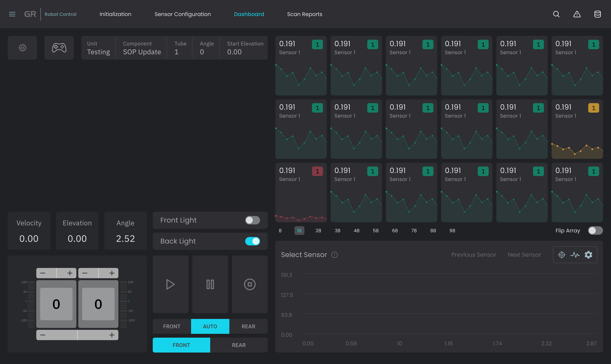Select sensor page 58
Image resolution: width=611 pixels, height=364 pixels.
[376, 231]
